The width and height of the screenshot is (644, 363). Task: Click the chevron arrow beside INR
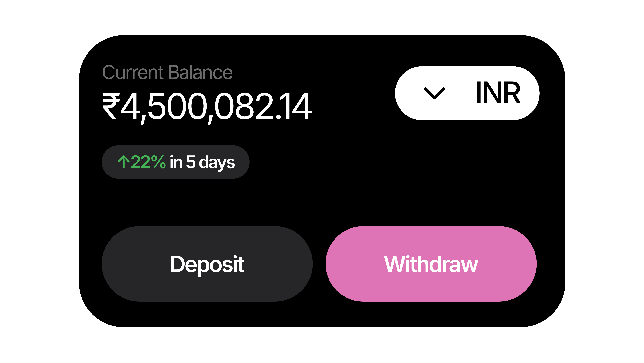tap(434, 93)
